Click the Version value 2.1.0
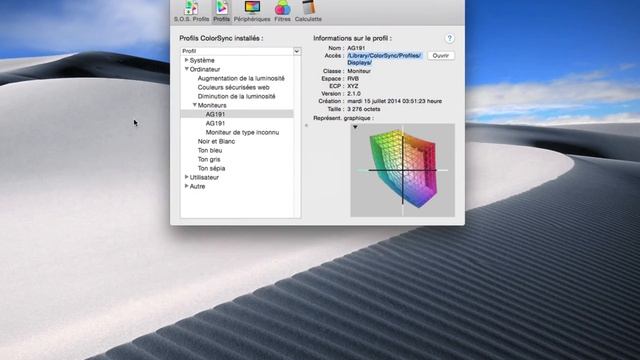Image resolution: width=640 pixels, height=360 pixels. point(354,93)
